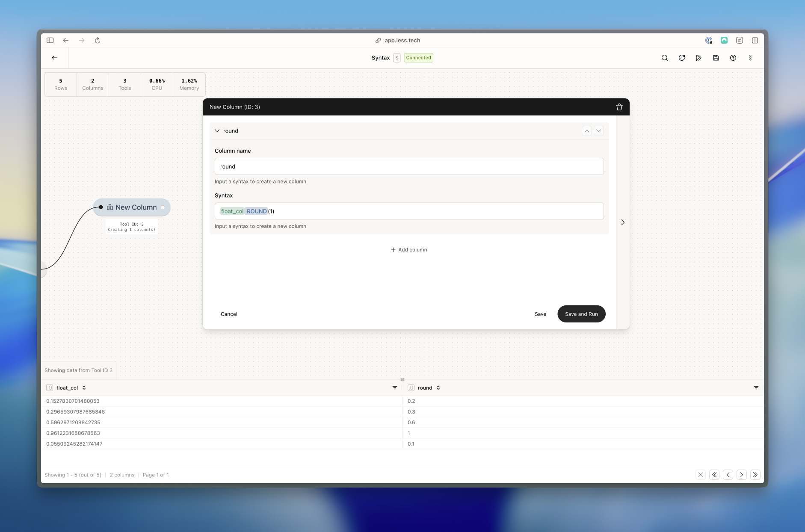Click the .ROUND token in Syntax
This screenshot has height=532, width=805.
pos(256,211)
